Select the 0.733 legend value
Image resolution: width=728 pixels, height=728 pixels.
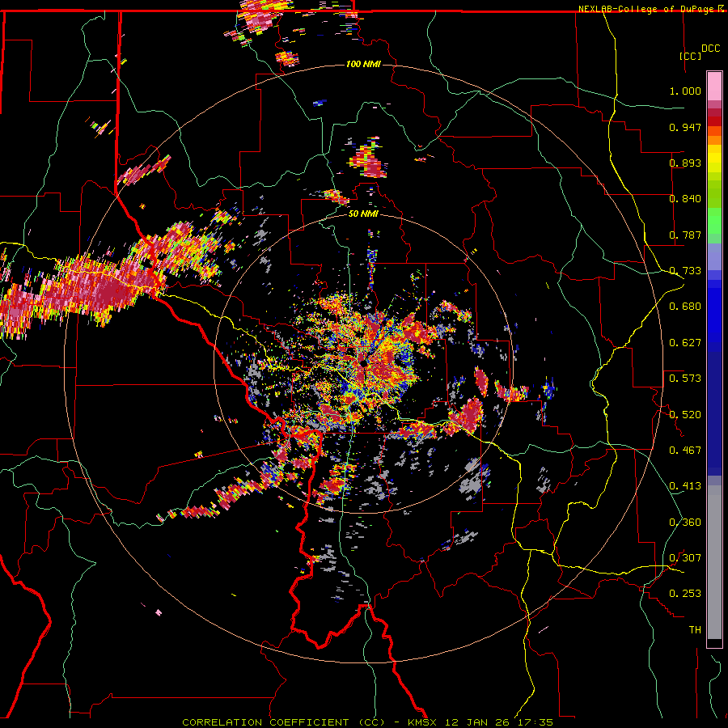[685, 271]
